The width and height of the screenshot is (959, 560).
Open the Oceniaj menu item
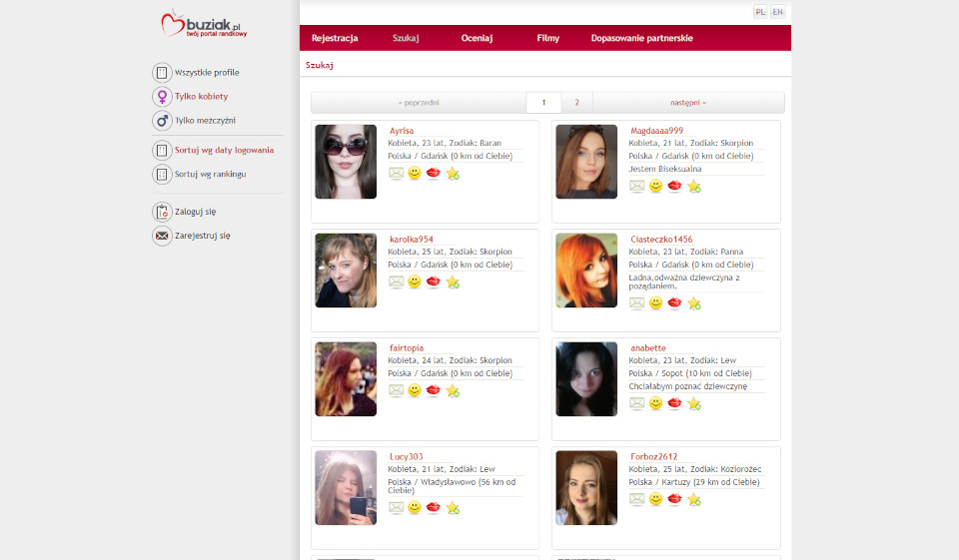click(x=477, y=38)
